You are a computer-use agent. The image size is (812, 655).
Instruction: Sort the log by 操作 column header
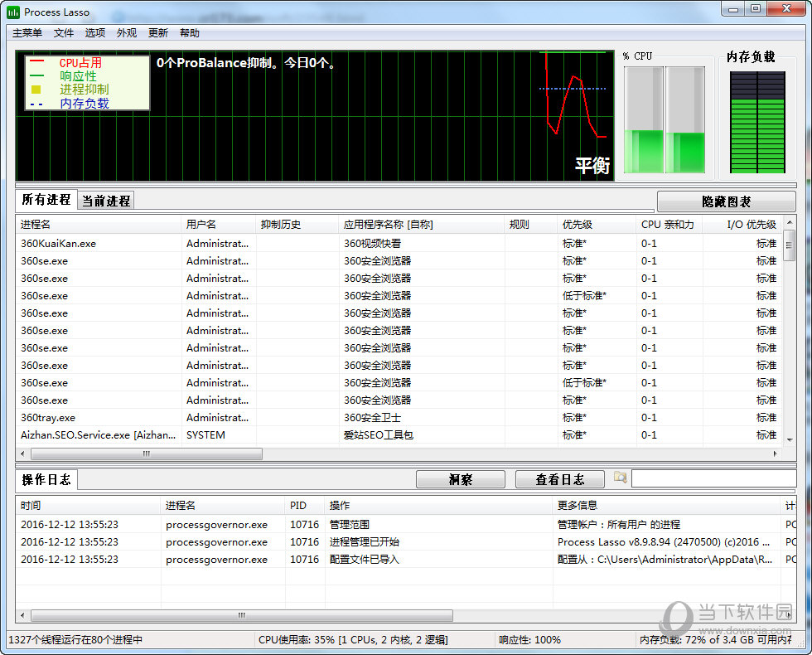click(438, 505)
